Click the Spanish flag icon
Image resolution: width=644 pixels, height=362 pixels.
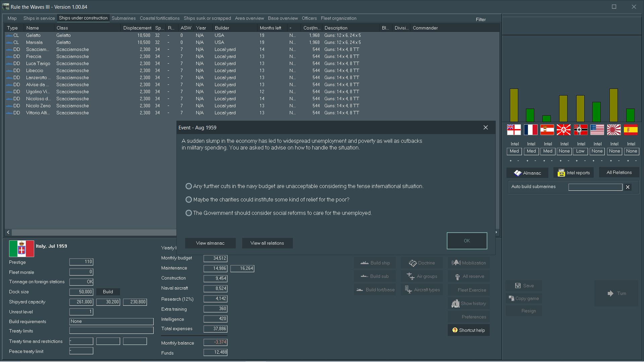point(631,130)
